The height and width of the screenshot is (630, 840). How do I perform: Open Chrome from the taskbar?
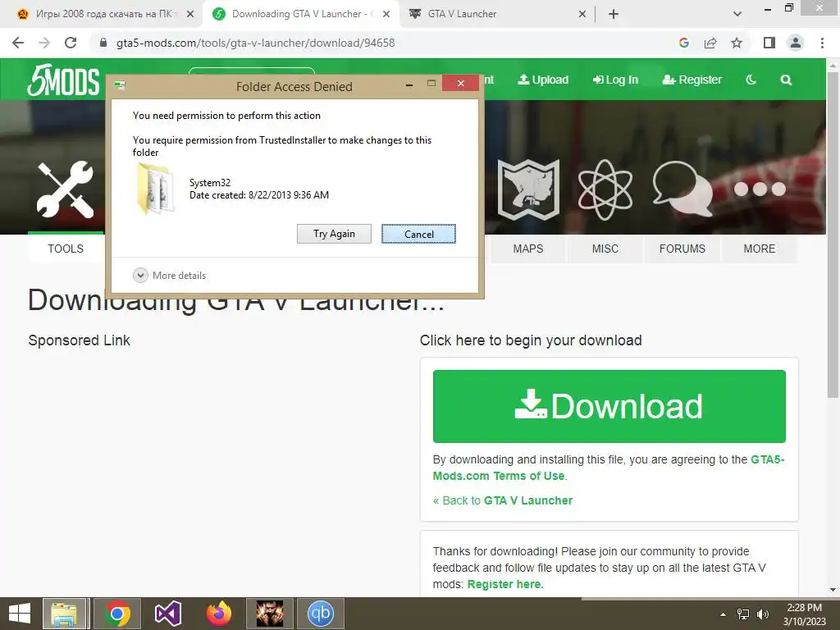[117, 614]
